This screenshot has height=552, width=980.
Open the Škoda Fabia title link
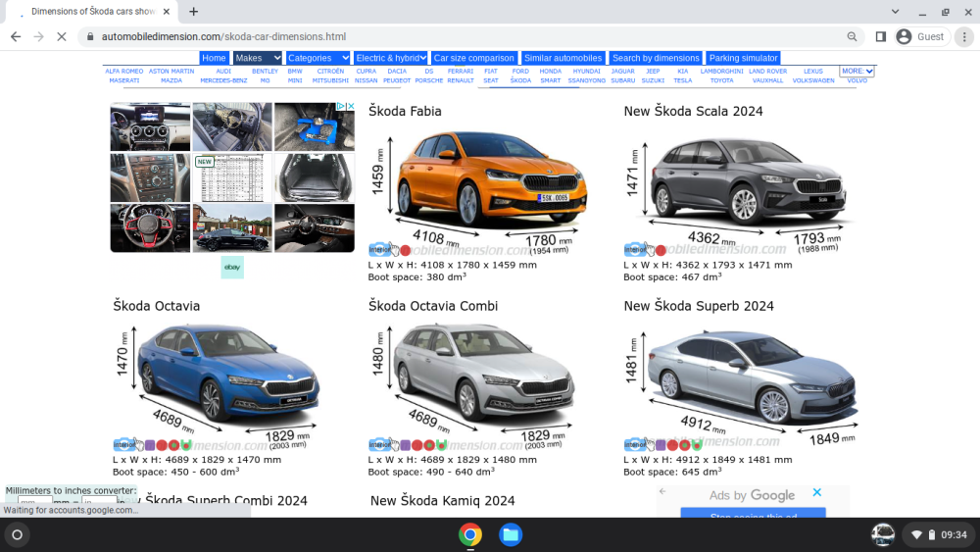click(x=405, y=111)
